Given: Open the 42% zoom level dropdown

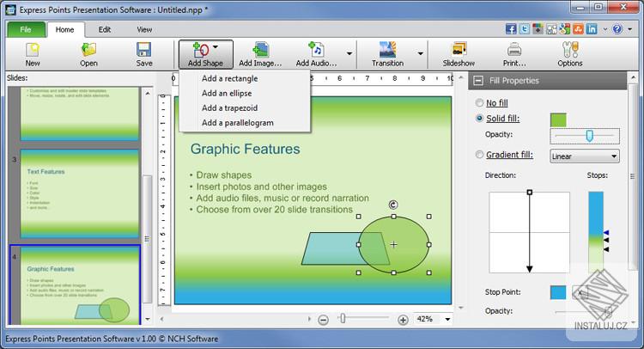Looking at the screenshot, I should pyautogui.click(x=447, y=319).
